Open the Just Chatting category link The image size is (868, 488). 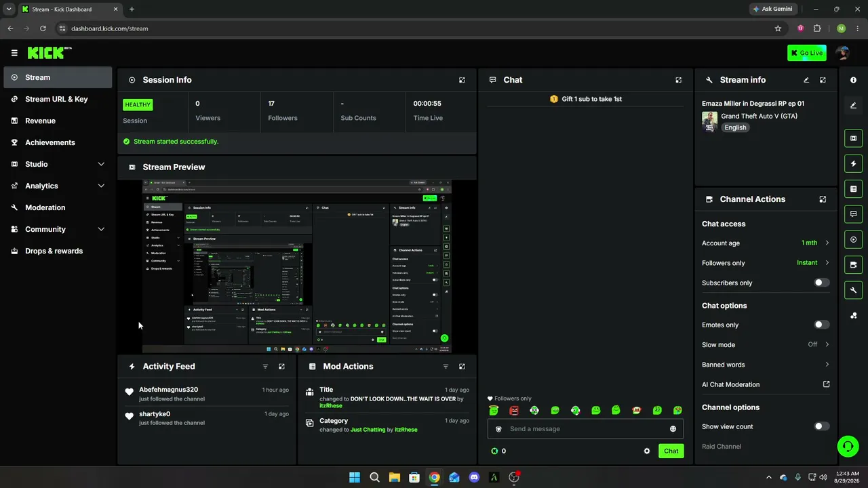368,430
